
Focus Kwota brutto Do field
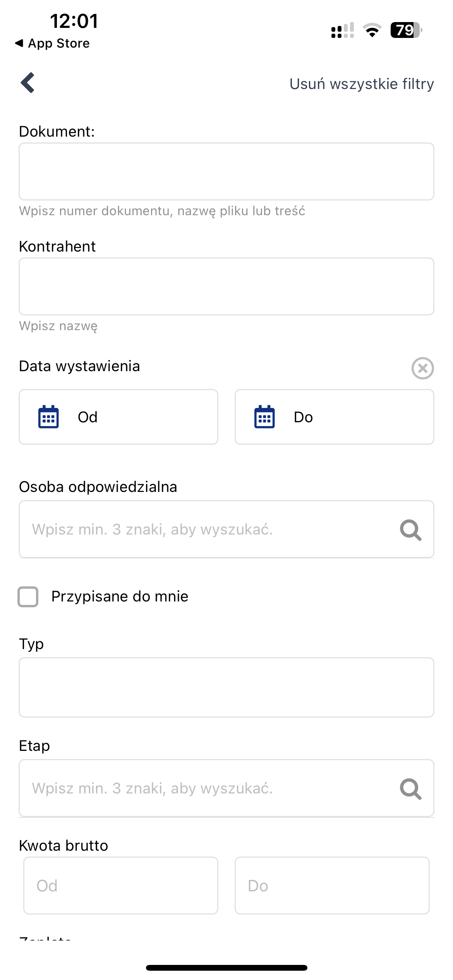click(x=332, y=886)
